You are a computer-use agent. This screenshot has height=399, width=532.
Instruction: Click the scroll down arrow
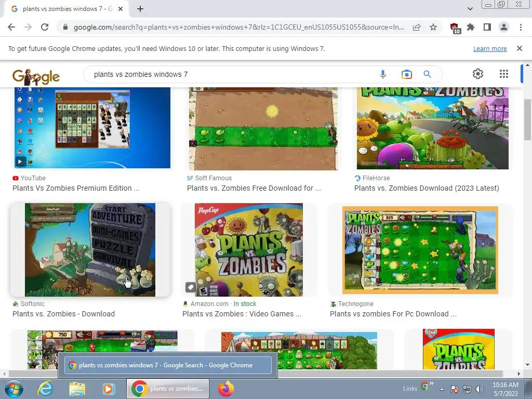point(527,365)
